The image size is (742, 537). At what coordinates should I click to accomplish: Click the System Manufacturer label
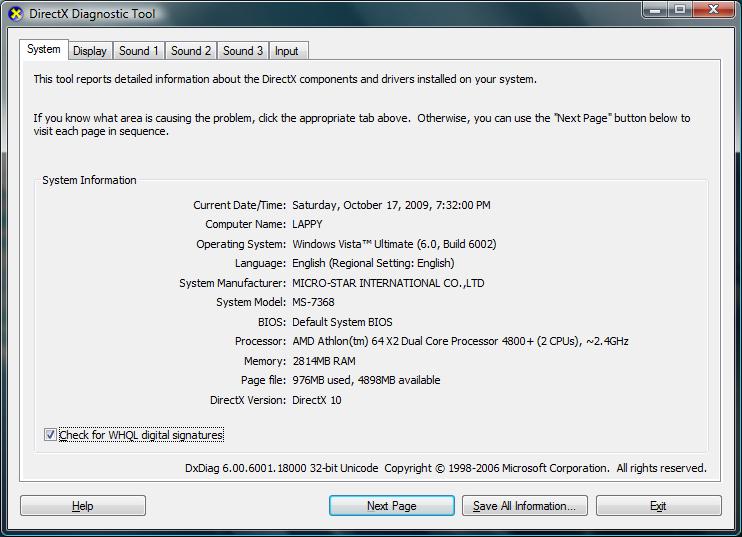(x=232, y=283)
